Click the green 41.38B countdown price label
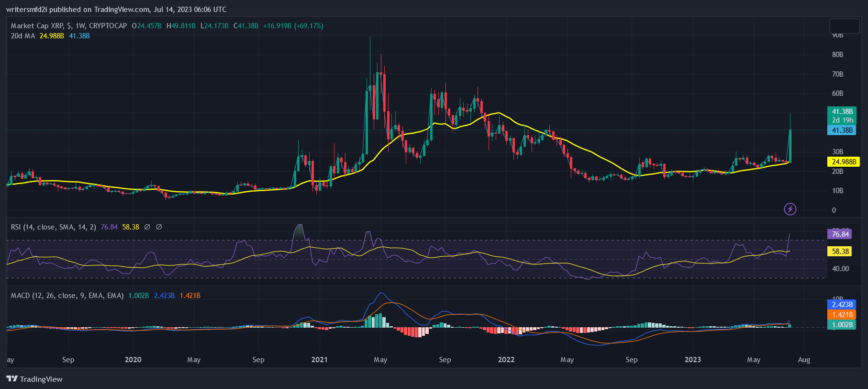The height and width of the screenshot is (389, 868). point(842,115)
